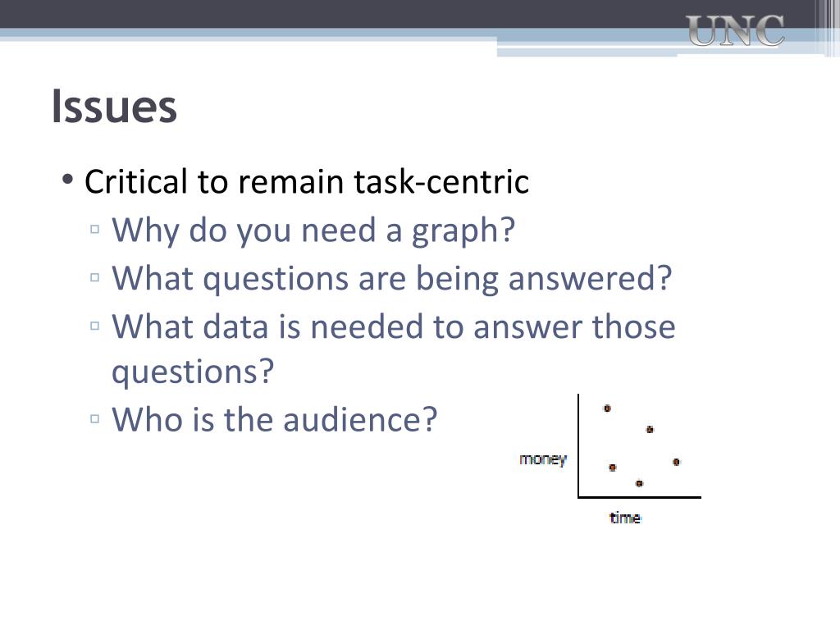Screen dimensions: 840x630
Task: Select the upper-middle scatter plot point
Action: [x=650, y=429]
